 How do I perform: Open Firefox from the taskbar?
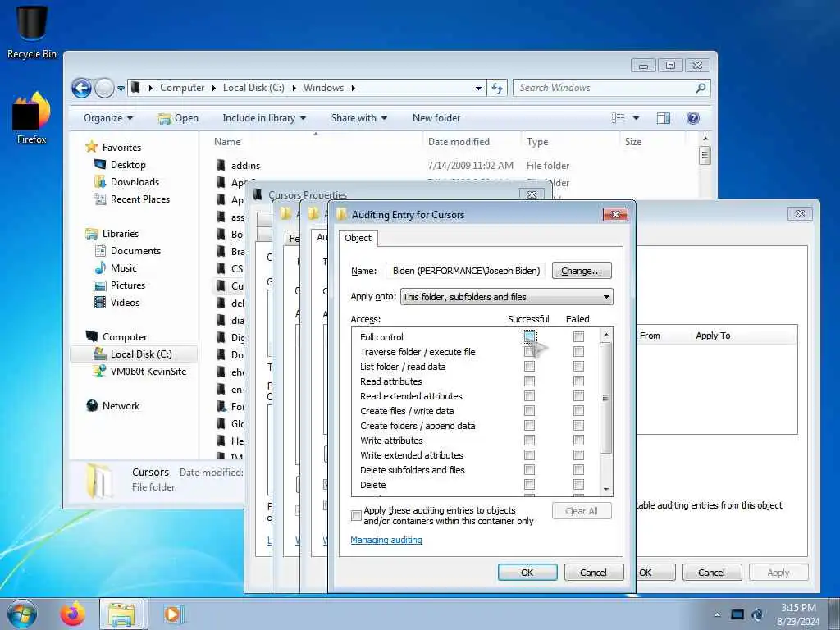coord(72,614)
